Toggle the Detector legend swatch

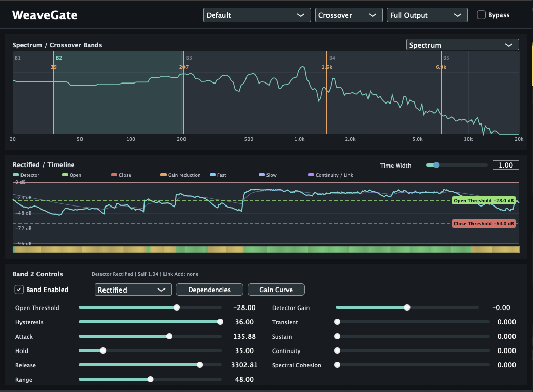point(16,175)
